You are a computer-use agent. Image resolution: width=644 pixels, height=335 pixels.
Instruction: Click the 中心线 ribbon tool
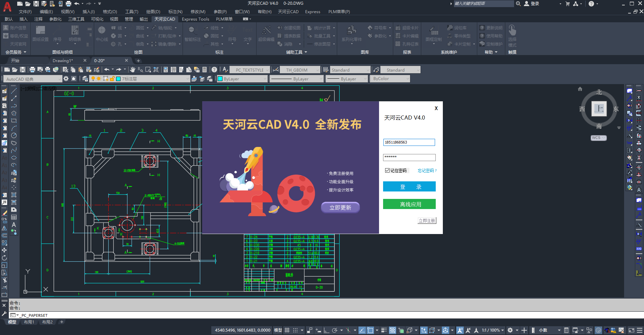pos(102,34)
